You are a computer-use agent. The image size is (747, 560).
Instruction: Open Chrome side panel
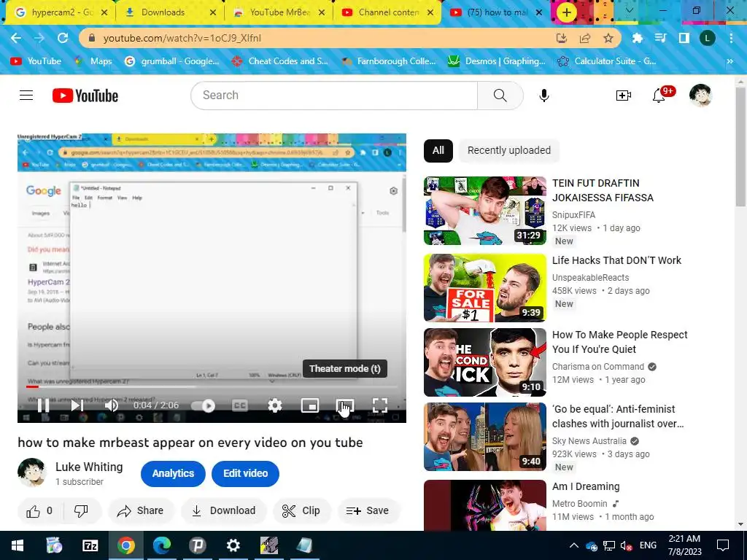pyautogui.click(x=684, y=38)
